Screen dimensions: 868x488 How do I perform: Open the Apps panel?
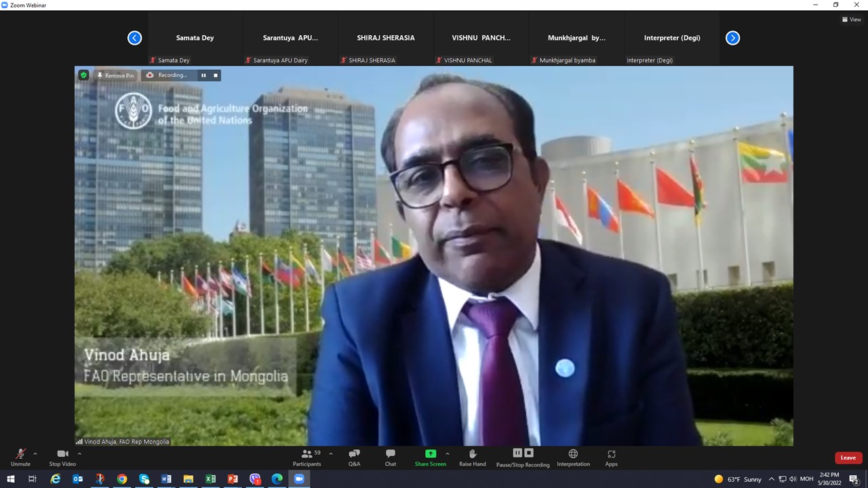click(611, 457)
